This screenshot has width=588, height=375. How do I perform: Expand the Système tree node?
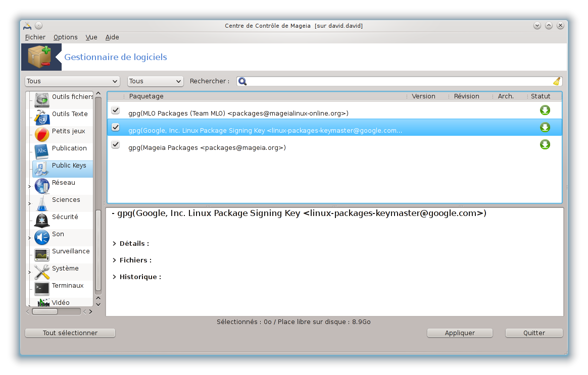[x=30, y=272]
